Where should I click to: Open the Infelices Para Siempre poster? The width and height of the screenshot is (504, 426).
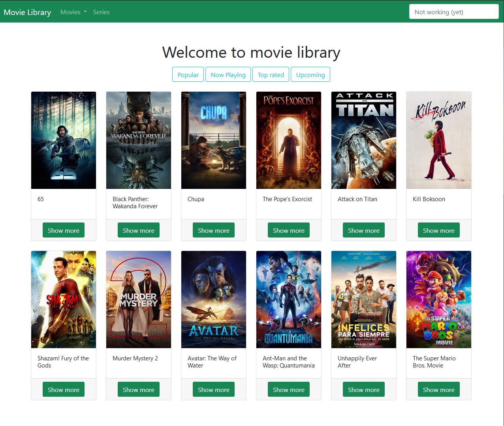pos(364,300)
